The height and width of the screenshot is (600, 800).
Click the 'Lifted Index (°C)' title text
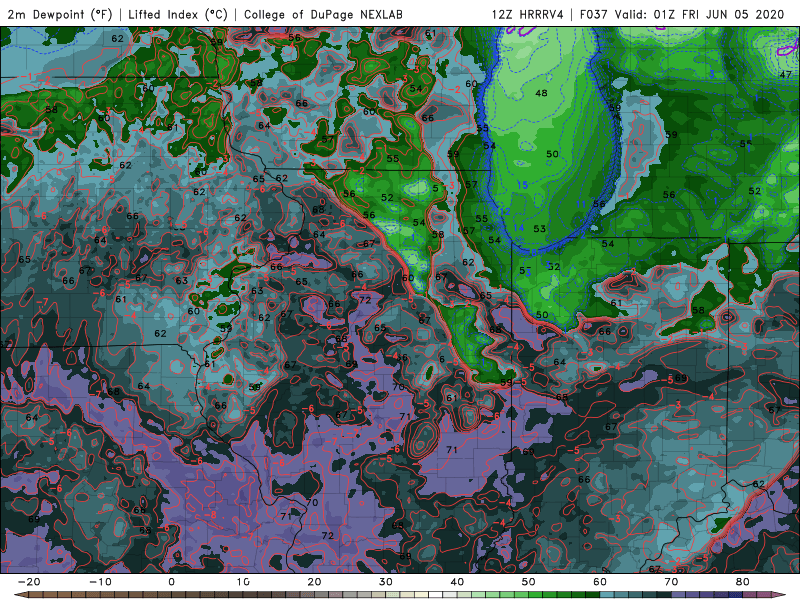tap(178, 15)
